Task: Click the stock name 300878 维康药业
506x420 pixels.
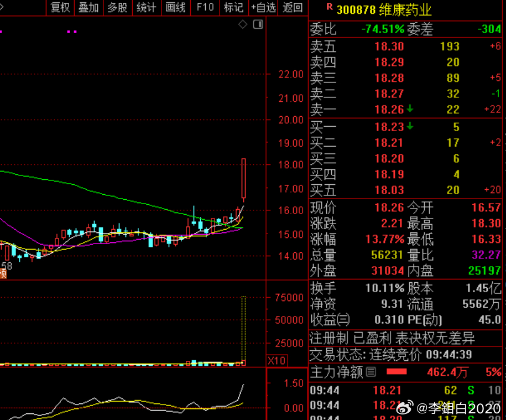Action: pyautogui.click(x=384, y=10)
